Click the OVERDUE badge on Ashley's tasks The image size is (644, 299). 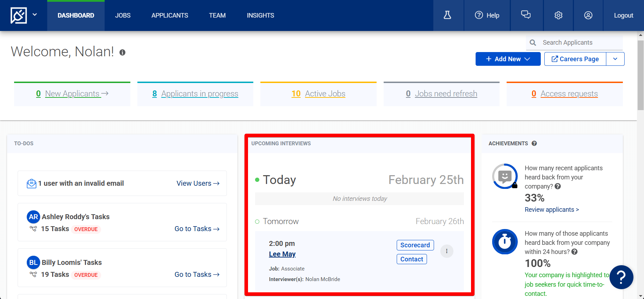tap(86, 229)
